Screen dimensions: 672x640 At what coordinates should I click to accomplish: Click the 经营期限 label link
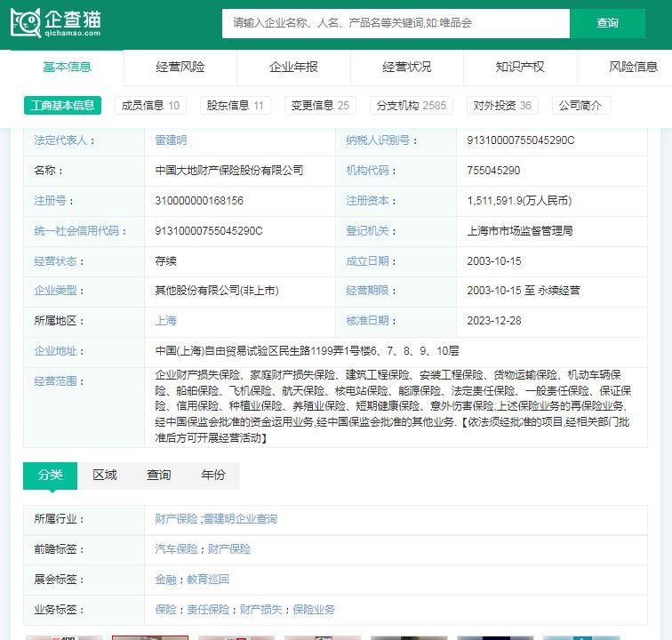click(367, 291)
